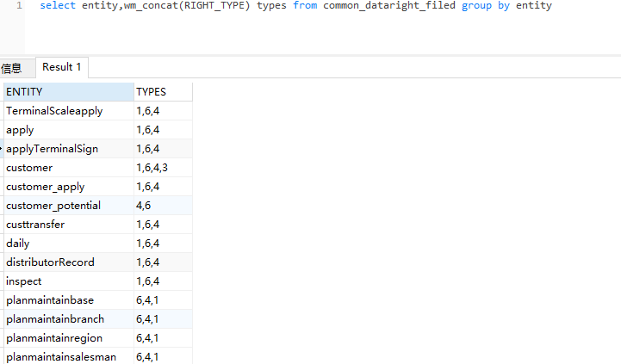
Task: Click the types value in custtransfer row
Action: click(x=163, y=225)
